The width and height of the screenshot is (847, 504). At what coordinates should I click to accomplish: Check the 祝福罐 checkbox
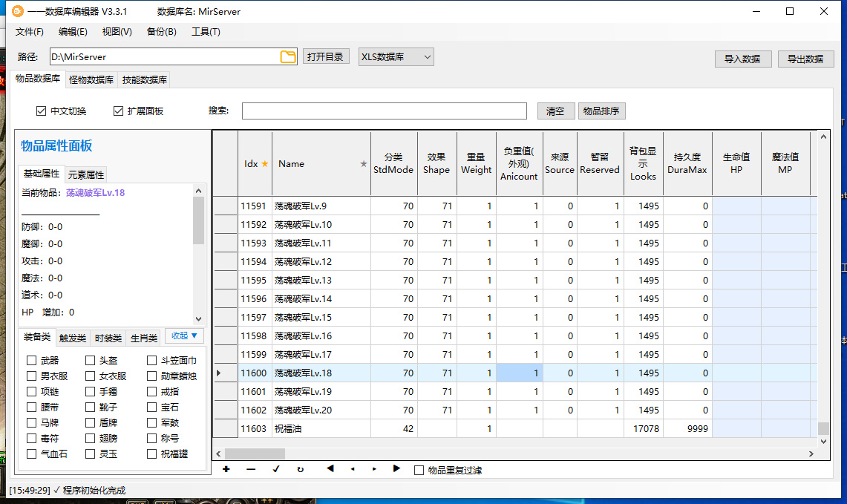[151, 454]
